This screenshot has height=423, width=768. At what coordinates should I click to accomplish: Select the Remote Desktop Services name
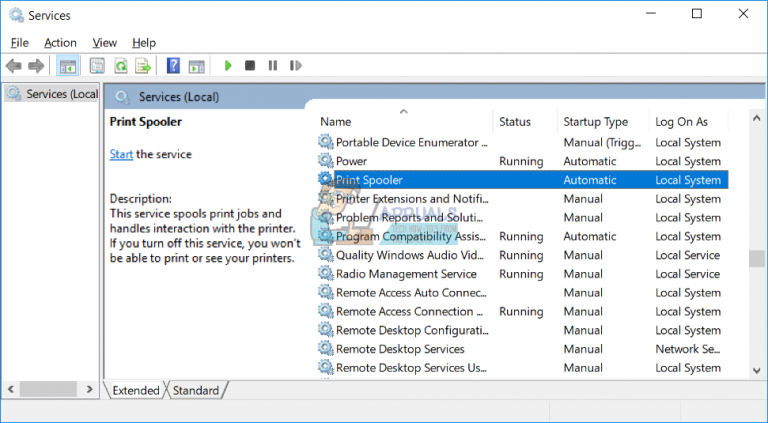400,349
